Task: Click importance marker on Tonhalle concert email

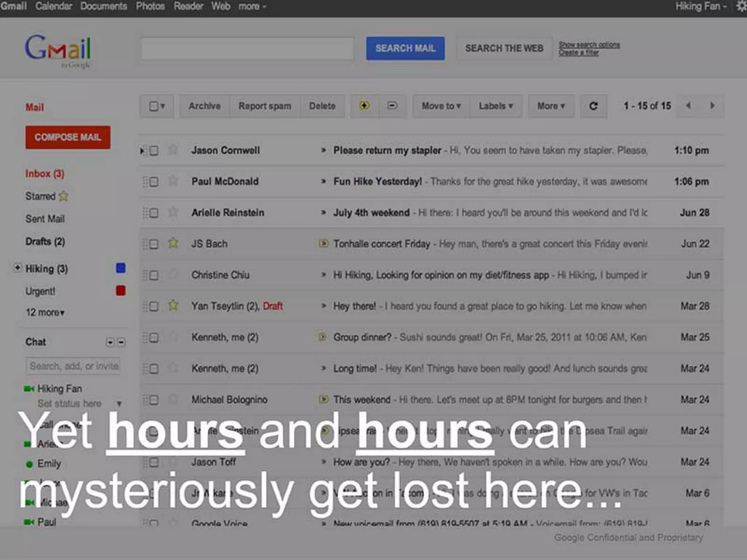Action: tap(324, 243)
